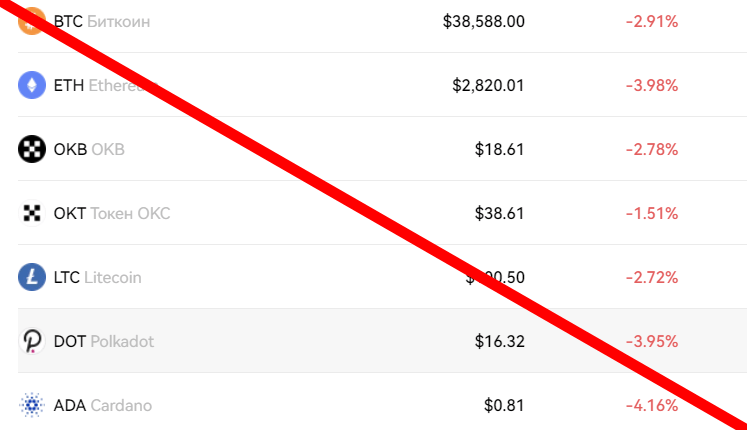The height and width of the screenshot is (430, 747).
Task: Click the OKT token icon
Action: 32,213
